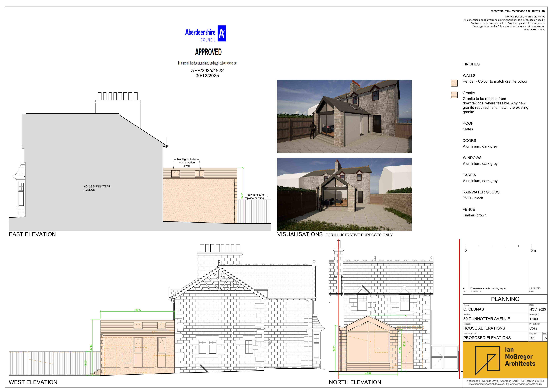This screenshot has height=392, width=555.
Task: Open the lower visualisation render image
Action: click(344, 194)
